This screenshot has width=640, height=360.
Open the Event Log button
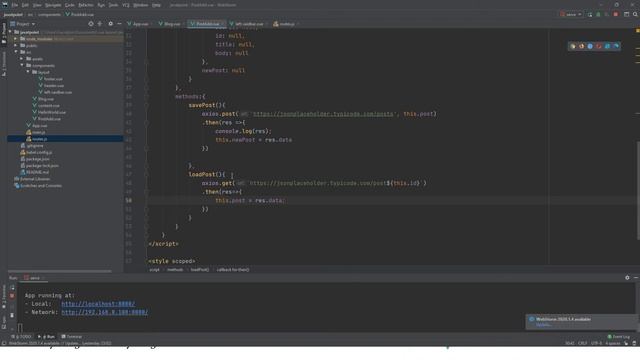pos(619,337)
